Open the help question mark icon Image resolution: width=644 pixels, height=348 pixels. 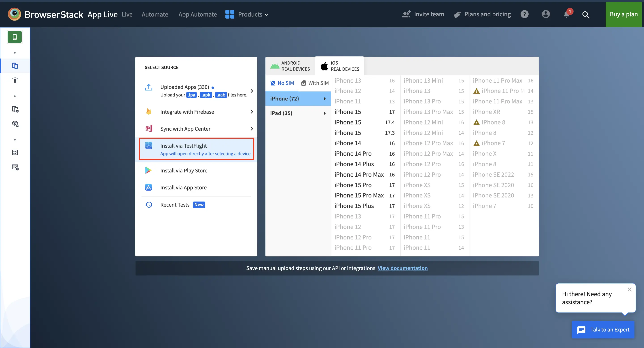coord(524,14)
